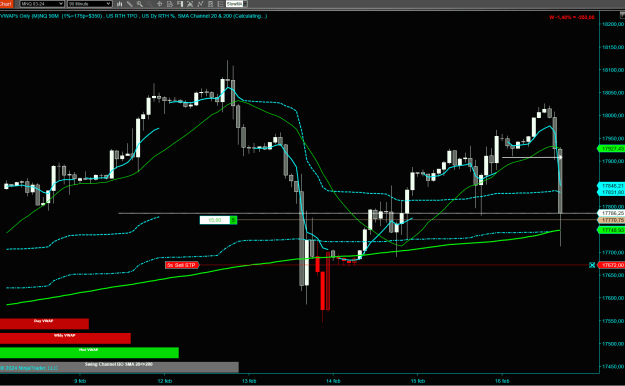Select the red stop price marker 17672,00
The image size is (625, 386).
click(612, 265)
